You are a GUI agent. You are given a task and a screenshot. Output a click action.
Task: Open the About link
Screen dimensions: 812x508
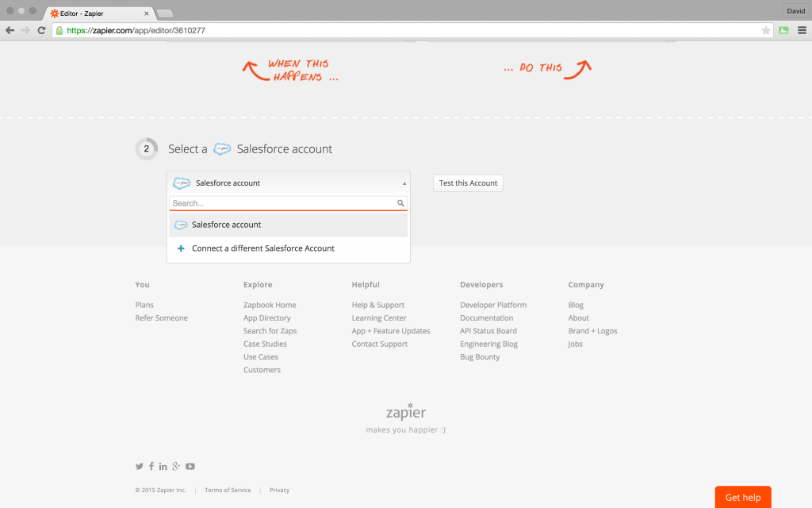coord(578,317)
